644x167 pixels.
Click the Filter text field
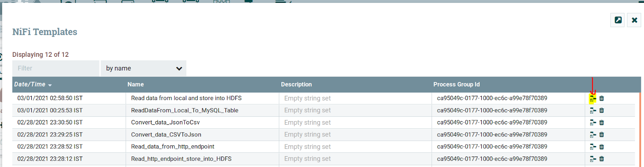tap(56, 68)
